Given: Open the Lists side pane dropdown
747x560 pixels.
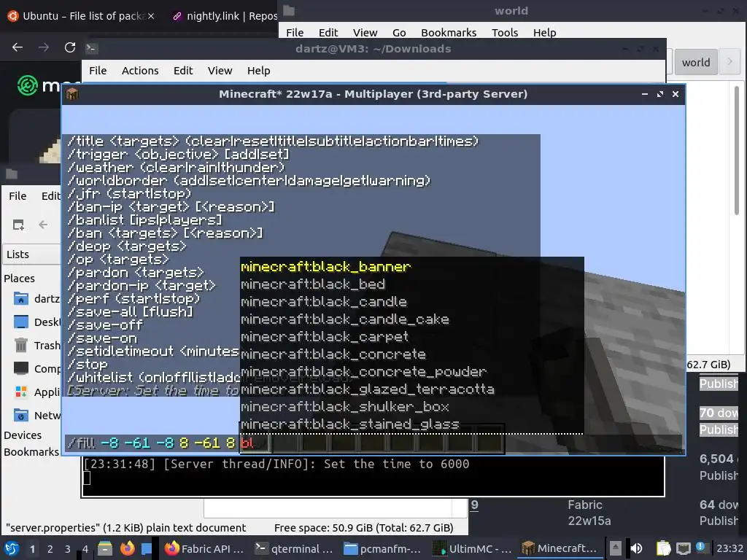Looking at the screenshot, I should click(x=31, y=254).
